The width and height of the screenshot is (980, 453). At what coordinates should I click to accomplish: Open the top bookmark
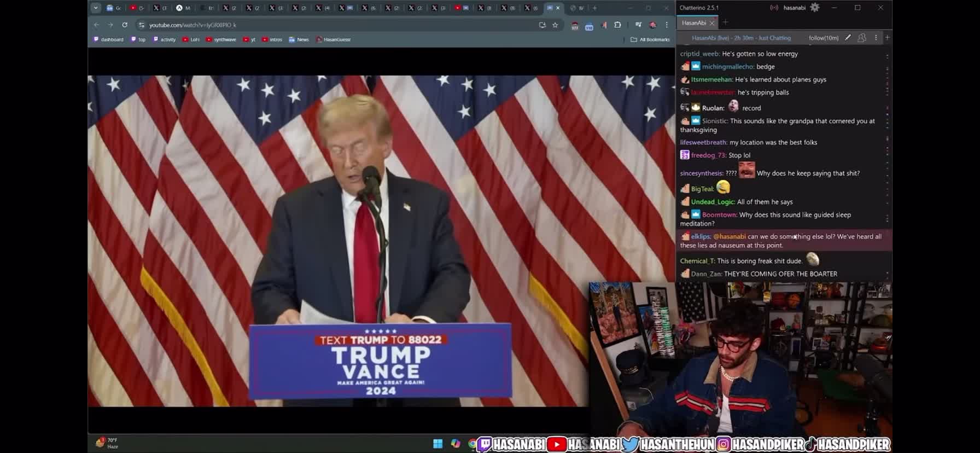(x=138, y=39)
